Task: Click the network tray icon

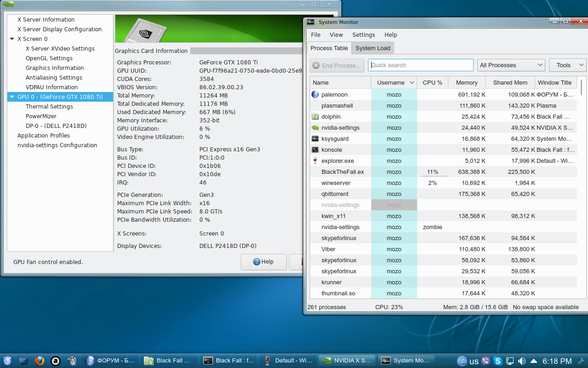Action: (x=510, y=361)
